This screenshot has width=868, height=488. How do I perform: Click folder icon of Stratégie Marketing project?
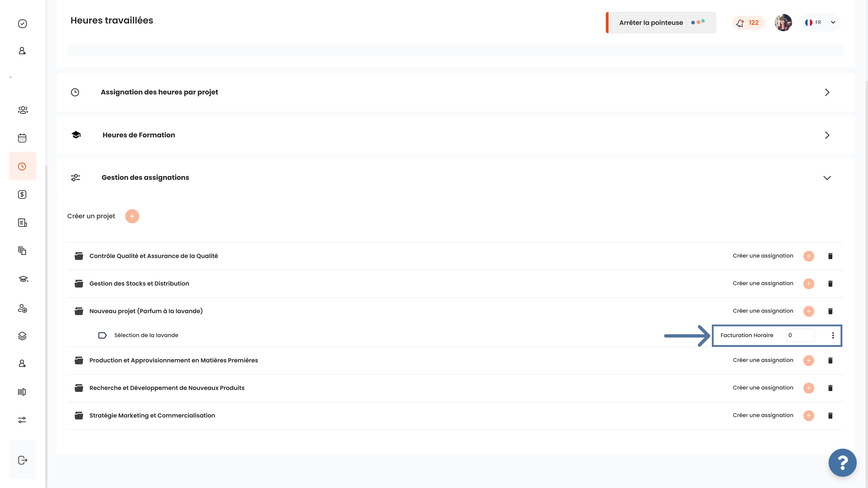(x=79, y=416)
